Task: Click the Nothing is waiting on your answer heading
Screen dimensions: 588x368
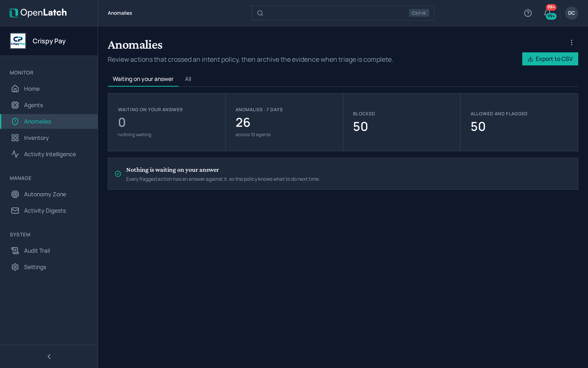Action: pos(172,170)
